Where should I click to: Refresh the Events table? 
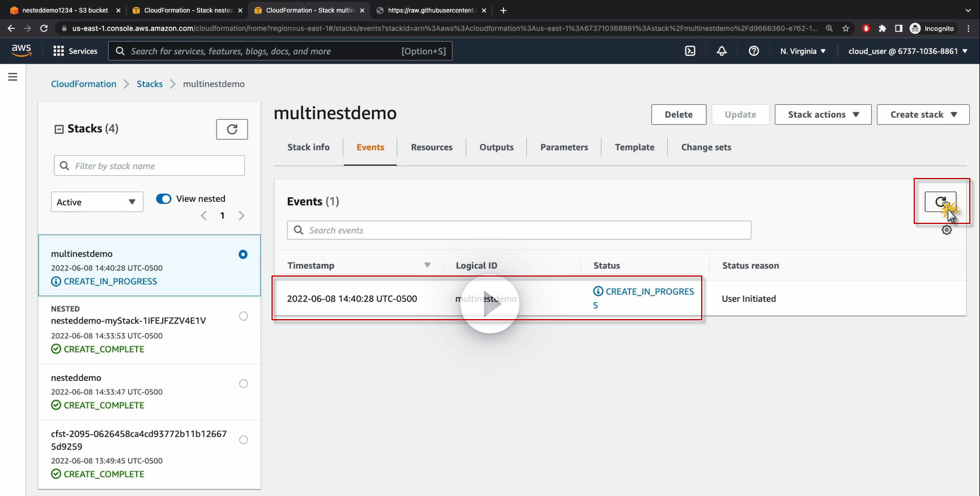click(x=940, y=202)
